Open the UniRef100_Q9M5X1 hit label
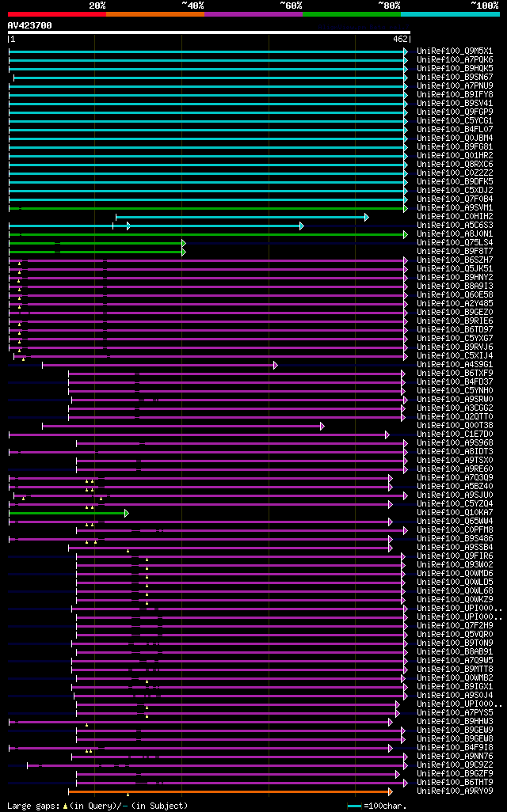The image size is (507, 812). (455, 51)
